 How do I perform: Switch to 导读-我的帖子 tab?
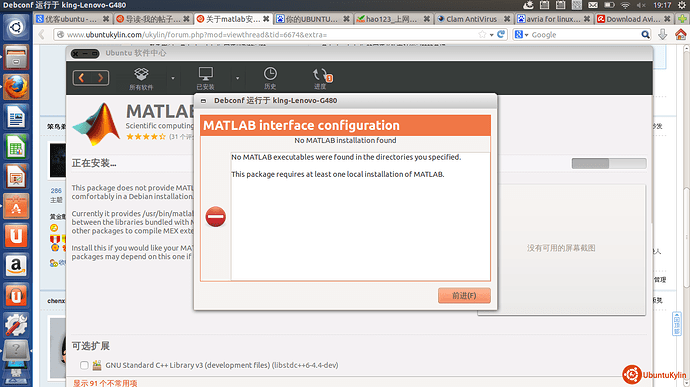(x=153, y=19)
